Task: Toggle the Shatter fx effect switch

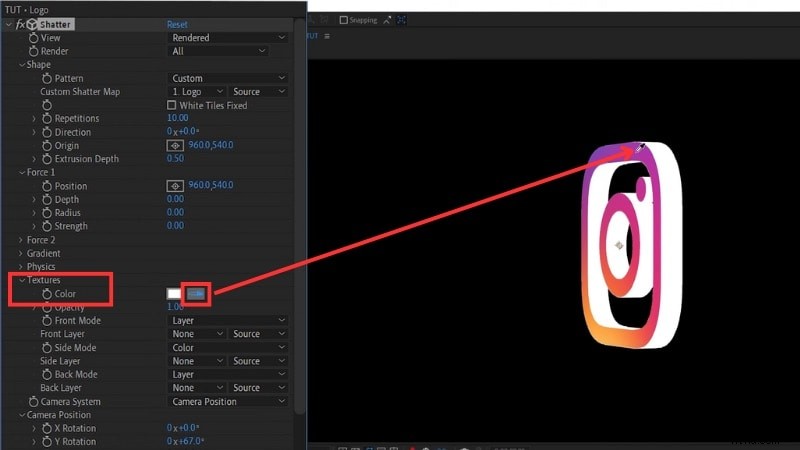Action: pyautogui.click(x=20, y=24)
